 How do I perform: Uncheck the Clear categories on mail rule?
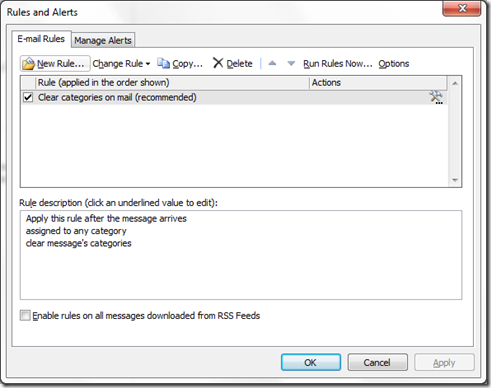[28, 97]
